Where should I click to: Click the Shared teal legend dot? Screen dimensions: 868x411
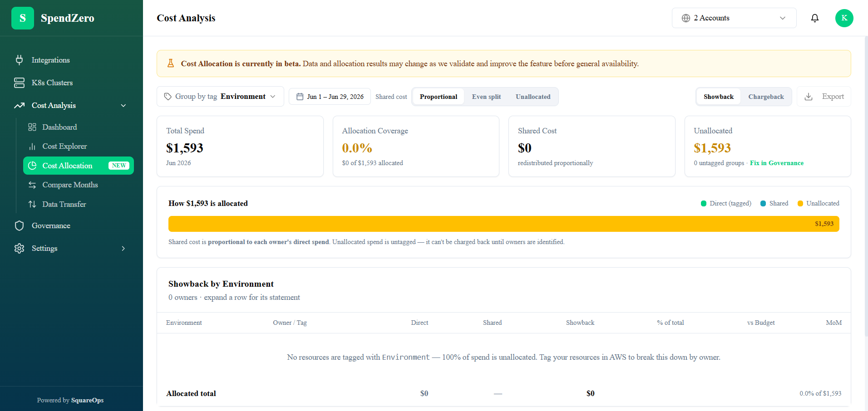(763, 203)
